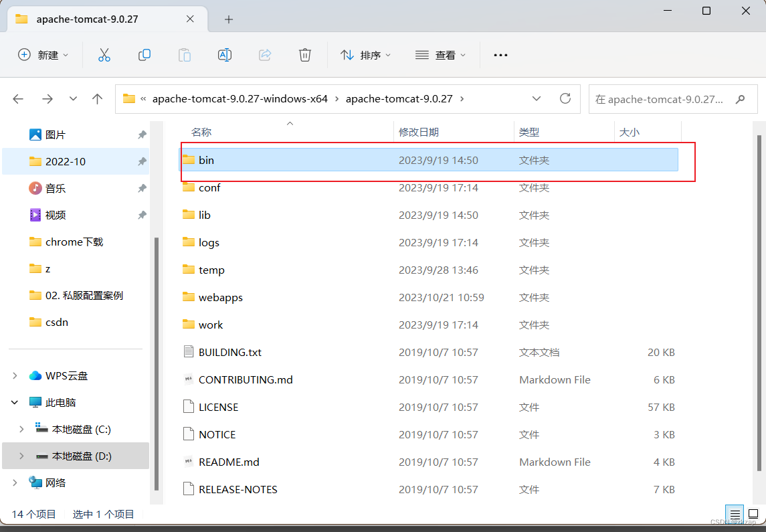Collapse the 此电脑 tree node
The width and height of the screenshot is (766, 532).
15,403
